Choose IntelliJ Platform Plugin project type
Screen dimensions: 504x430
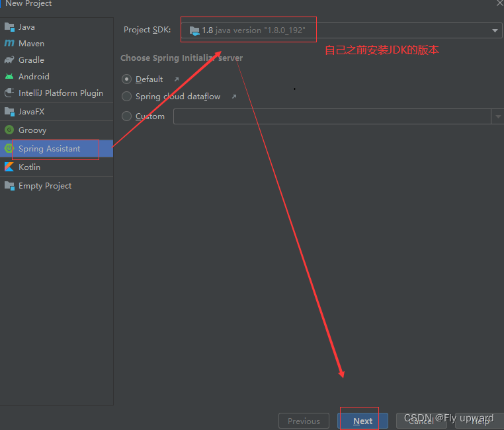pyautogui.click(x=57, y=93)
